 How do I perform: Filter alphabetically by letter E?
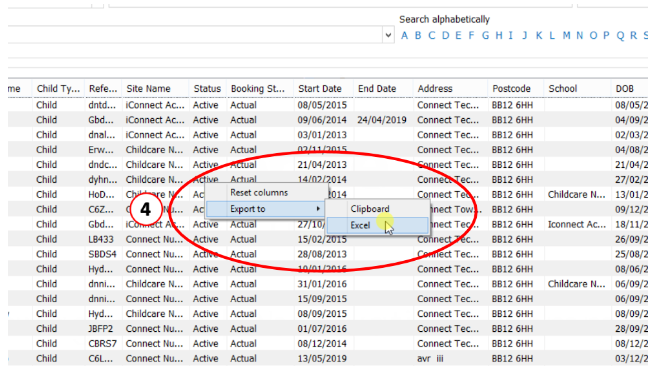coord(458,35)
